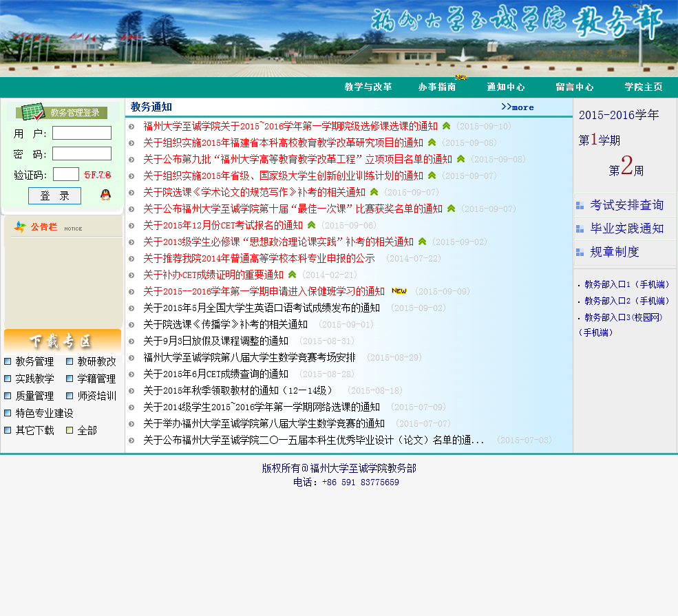The height and width of the screenshot is (616, 678).
Task: Open 办事指南 menu
Action: click(x=437, y=87)
